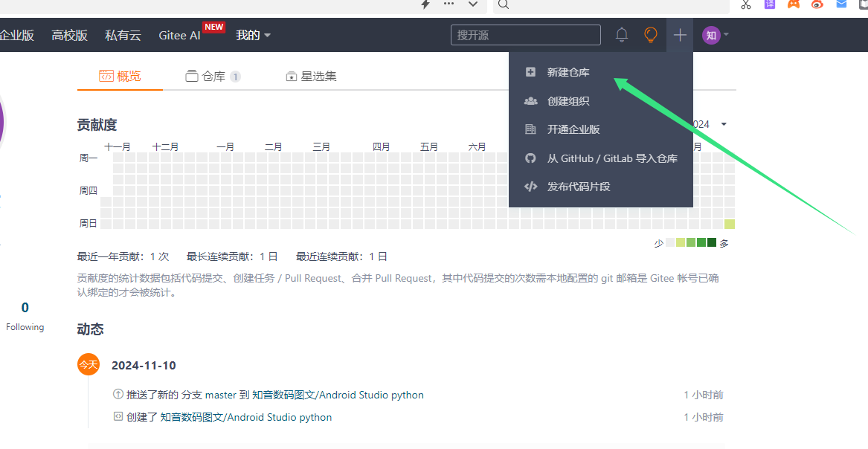
Task: Click the browser search box
Action: (611, 5)
